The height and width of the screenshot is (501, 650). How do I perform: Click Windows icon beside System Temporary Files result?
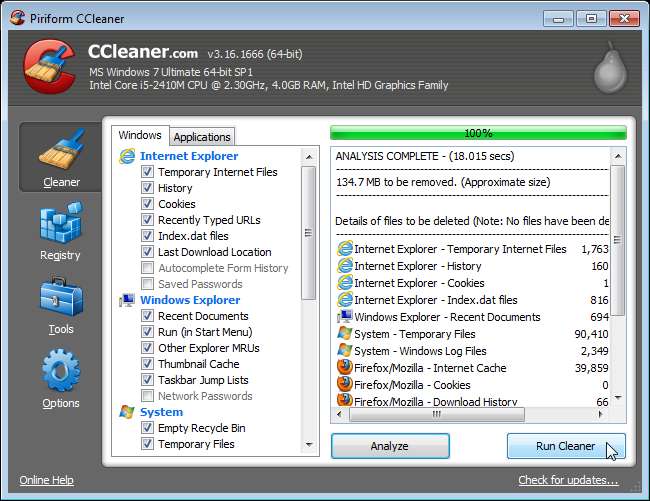(345, 334)
